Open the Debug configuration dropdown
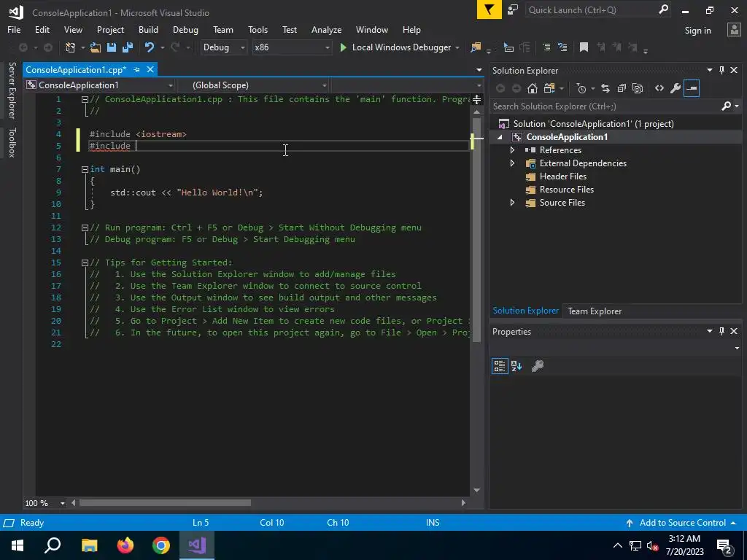Viewport: 747px width, 560px height. click(x=224, y=47)
